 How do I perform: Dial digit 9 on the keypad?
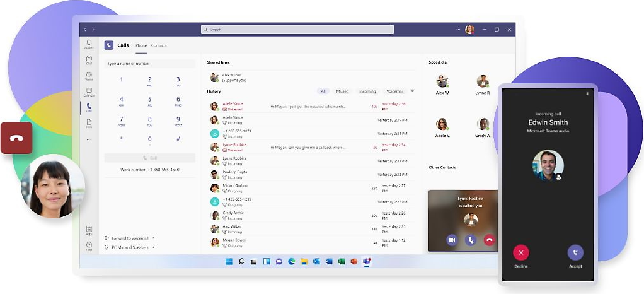click(178, 120)
